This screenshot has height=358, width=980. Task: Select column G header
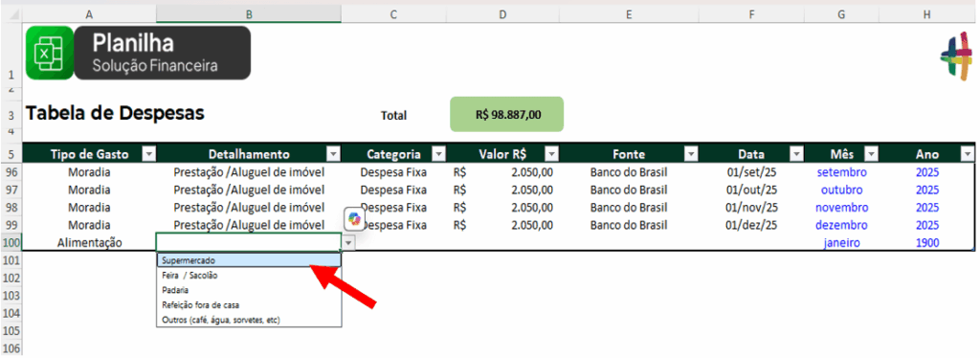tap(841, 14)
